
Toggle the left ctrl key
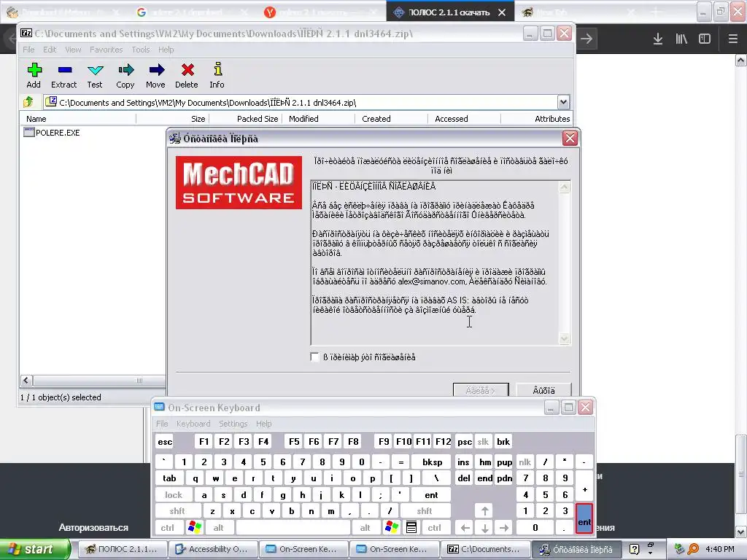coord(167,528)
